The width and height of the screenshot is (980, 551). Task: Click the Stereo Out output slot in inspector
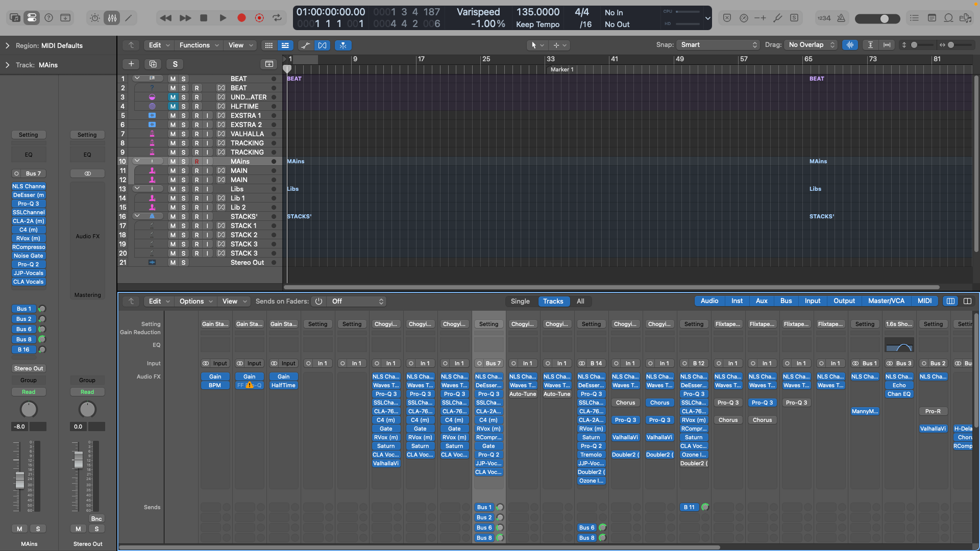point(29,368)
